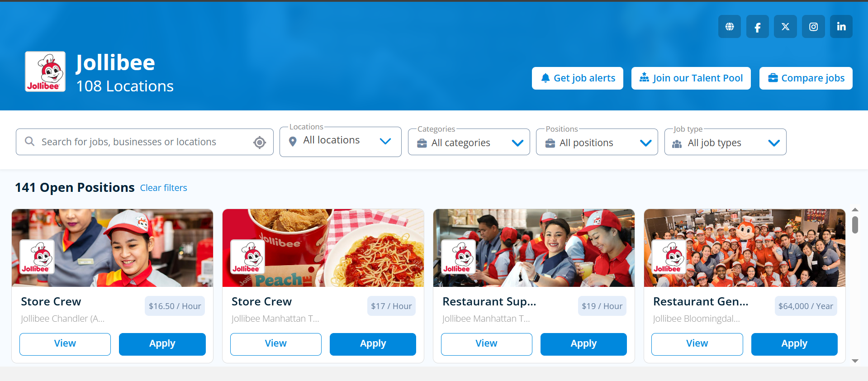Open the website globe icon link
The image size is (868, 381).
click(729, 27)
